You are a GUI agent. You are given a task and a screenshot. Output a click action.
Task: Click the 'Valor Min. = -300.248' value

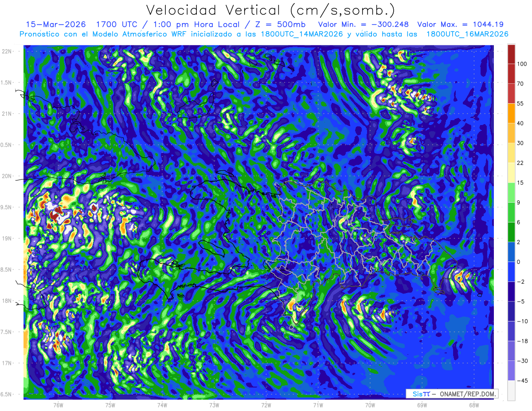(364, 24)
